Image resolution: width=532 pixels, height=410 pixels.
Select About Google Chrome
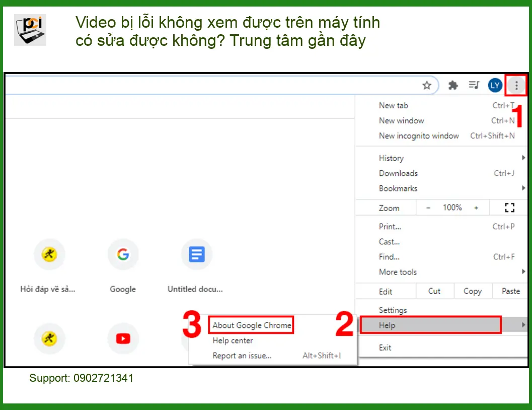click(x=251, y=325)
